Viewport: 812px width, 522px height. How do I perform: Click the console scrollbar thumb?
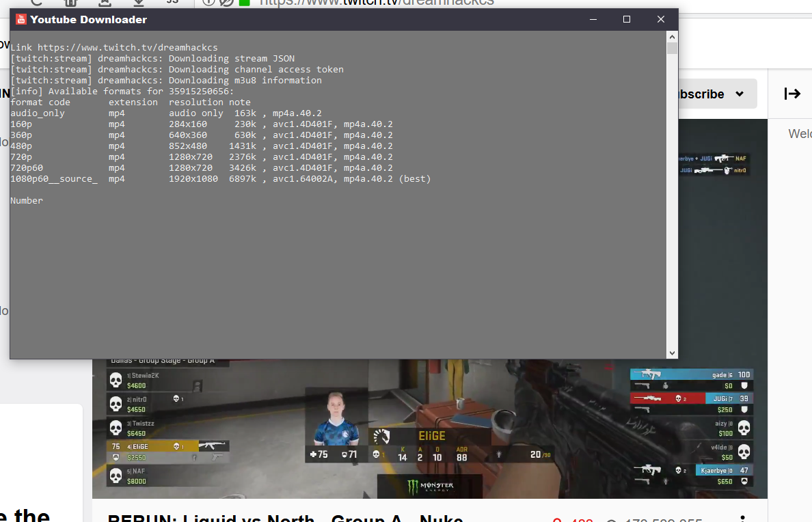(x=672, y=48)
